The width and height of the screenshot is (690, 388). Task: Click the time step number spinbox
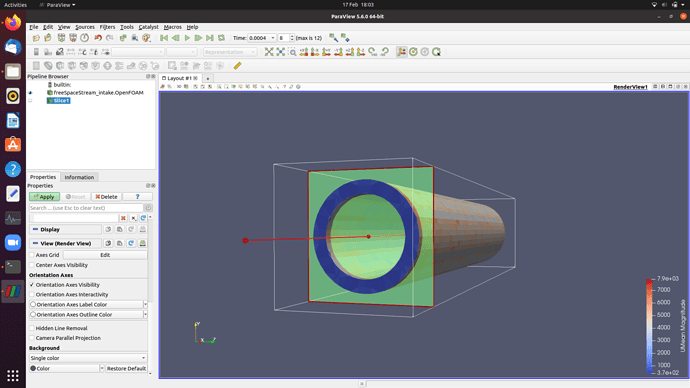(x=286, y=38)
